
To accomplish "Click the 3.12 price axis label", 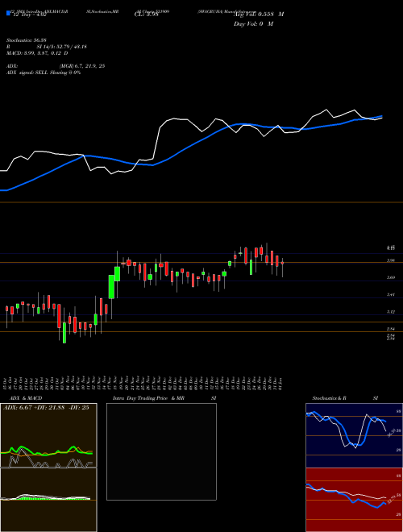I will (x=391, y=311).
